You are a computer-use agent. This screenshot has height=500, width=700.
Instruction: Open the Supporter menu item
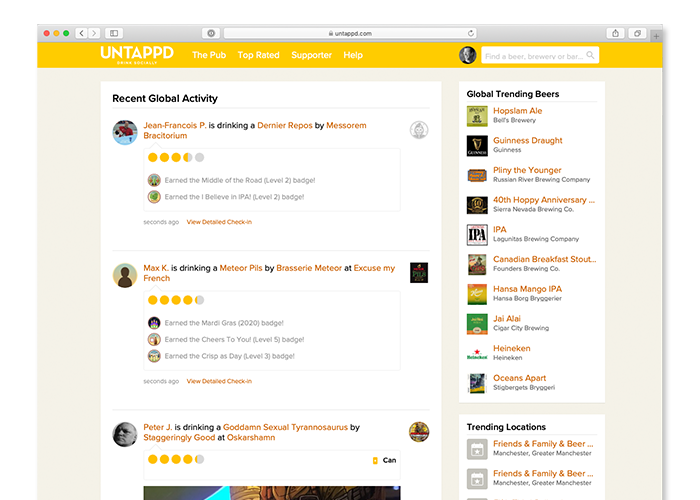311,55
